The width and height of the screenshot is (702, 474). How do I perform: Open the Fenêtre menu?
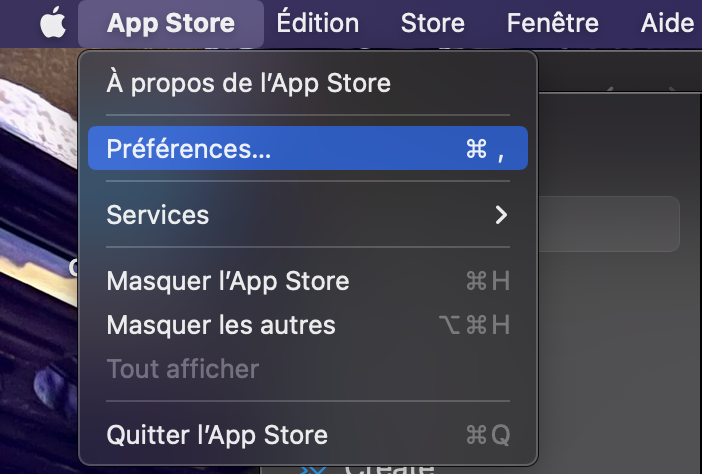(552, 23)
